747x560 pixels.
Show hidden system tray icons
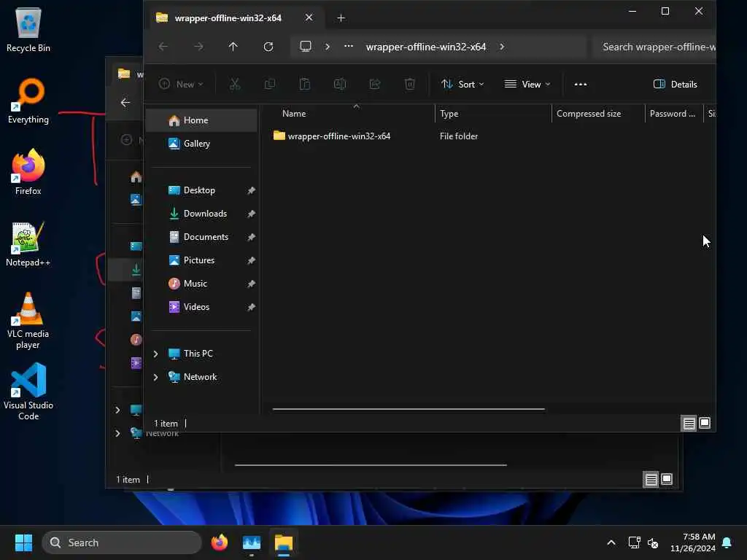[611, 542]
